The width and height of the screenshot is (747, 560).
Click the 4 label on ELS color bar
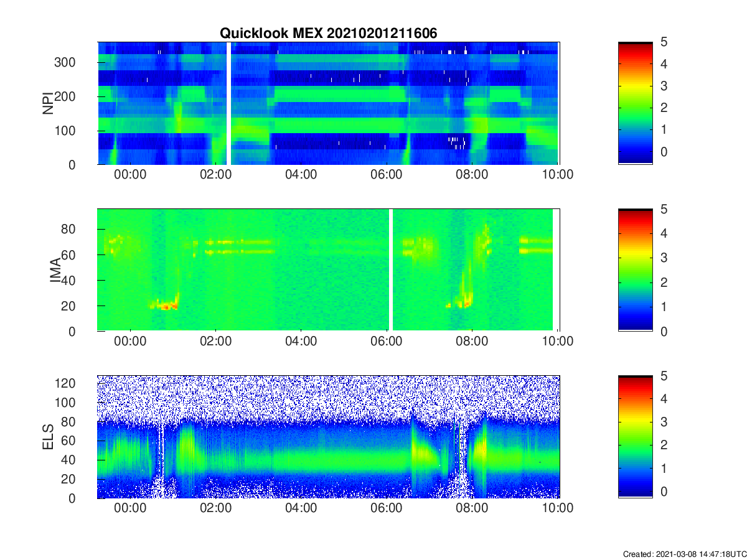[664, 398]
